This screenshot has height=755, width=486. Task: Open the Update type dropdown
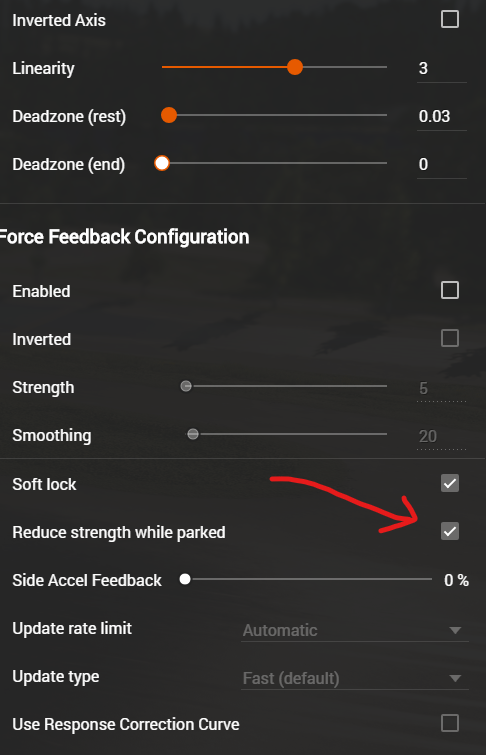click(355, 678)
